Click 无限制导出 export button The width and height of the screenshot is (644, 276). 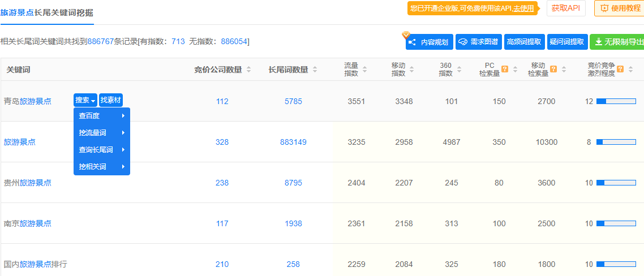coord(618,42)
